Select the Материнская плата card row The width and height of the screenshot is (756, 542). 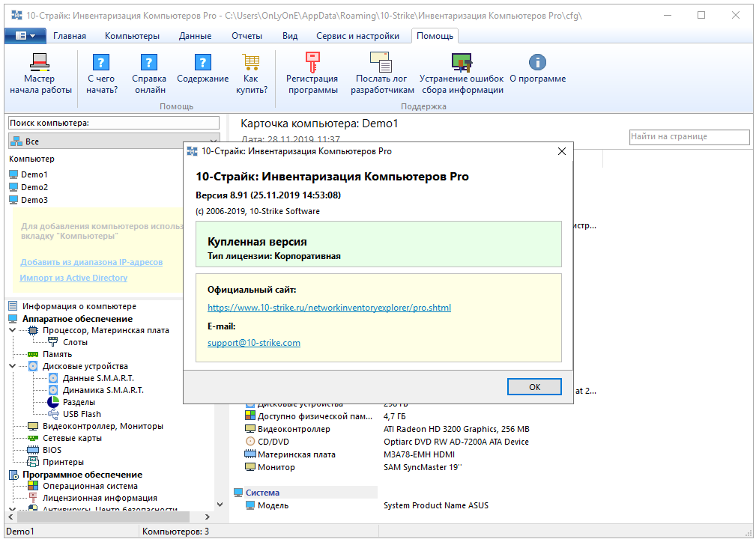[x=350, y=454]
